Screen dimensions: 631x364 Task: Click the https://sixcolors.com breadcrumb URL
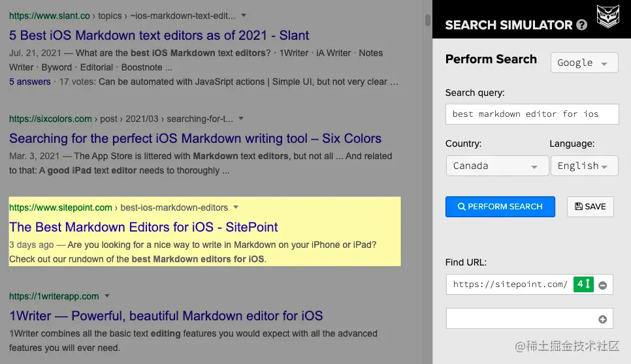[50, 119]
